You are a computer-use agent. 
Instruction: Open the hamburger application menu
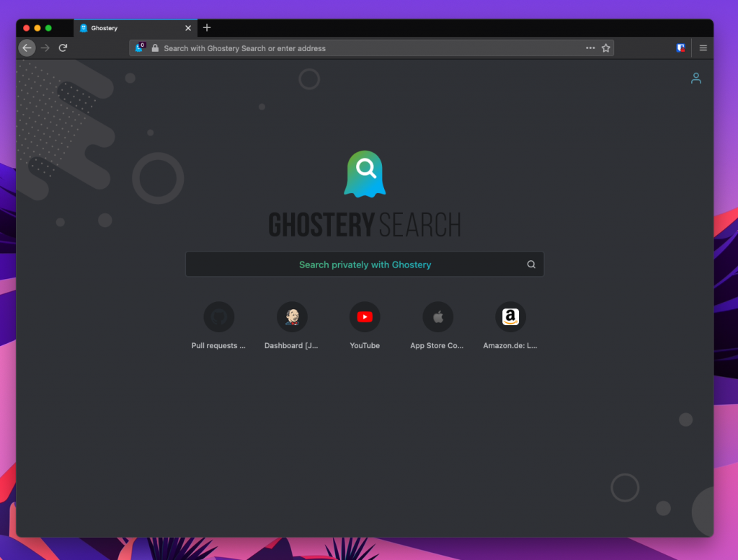click(x=703, y=48)
